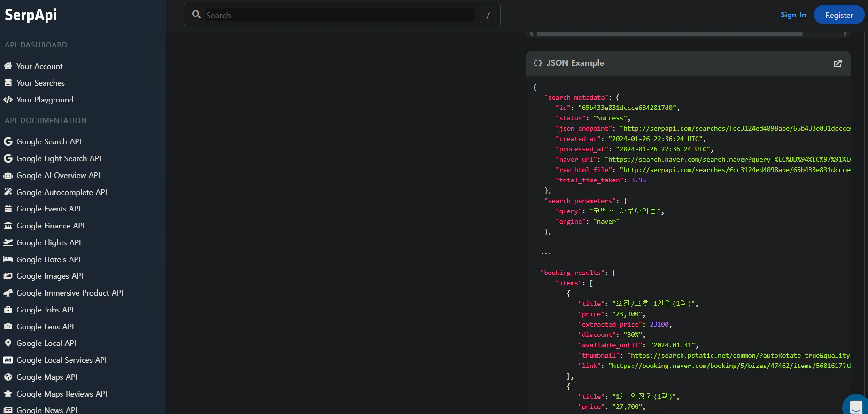Click the horizontal scrollbar above JSON Example
Image resolution: width=868 pixels, height=414 pixels.
[x=669, y=34]
